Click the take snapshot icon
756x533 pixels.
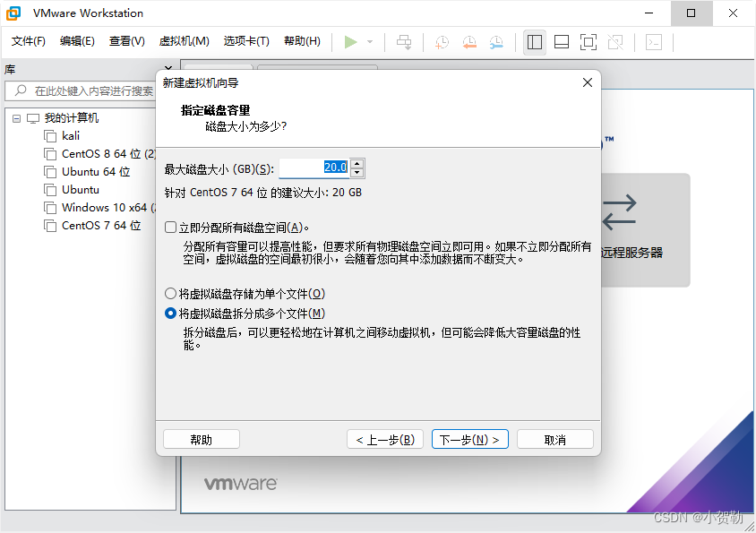click(442, 42)
